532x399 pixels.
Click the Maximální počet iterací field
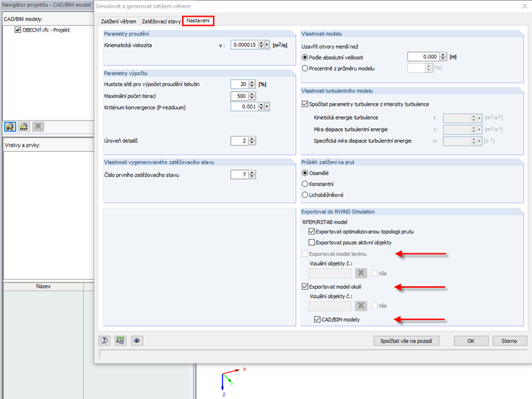pyautogui.click(x=239, y=96)
